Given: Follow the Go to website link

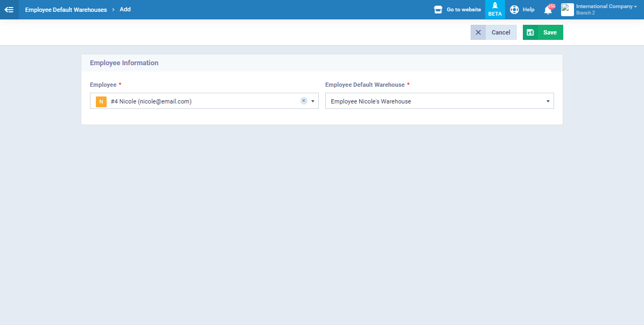Looking at the screenshot, I should (464, 10).
